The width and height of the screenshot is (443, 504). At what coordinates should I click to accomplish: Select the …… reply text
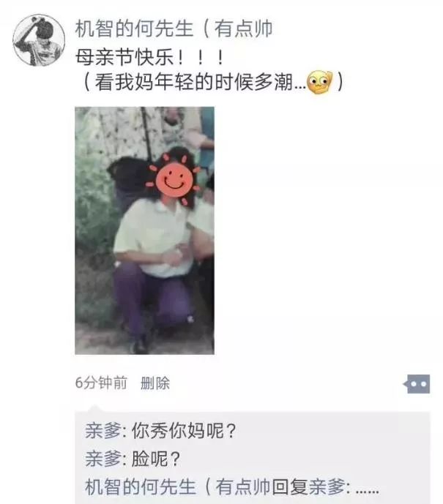tap(368, 491)
